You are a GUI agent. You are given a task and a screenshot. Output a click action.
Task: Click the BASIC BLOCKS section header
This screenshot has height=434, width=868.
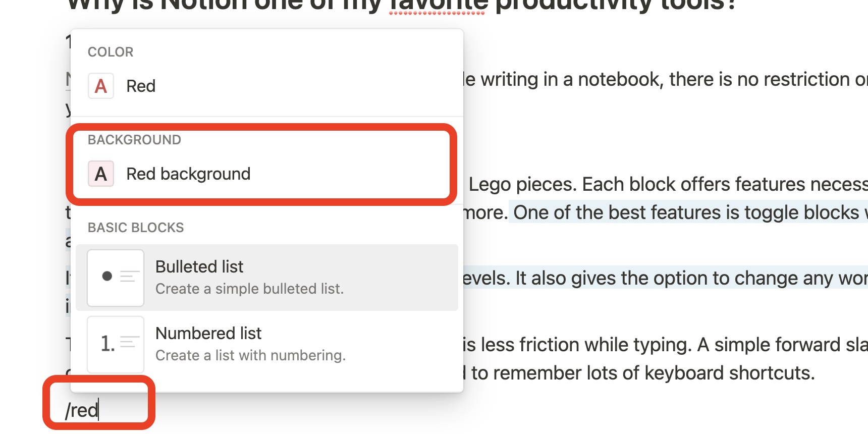click(136, 227)
